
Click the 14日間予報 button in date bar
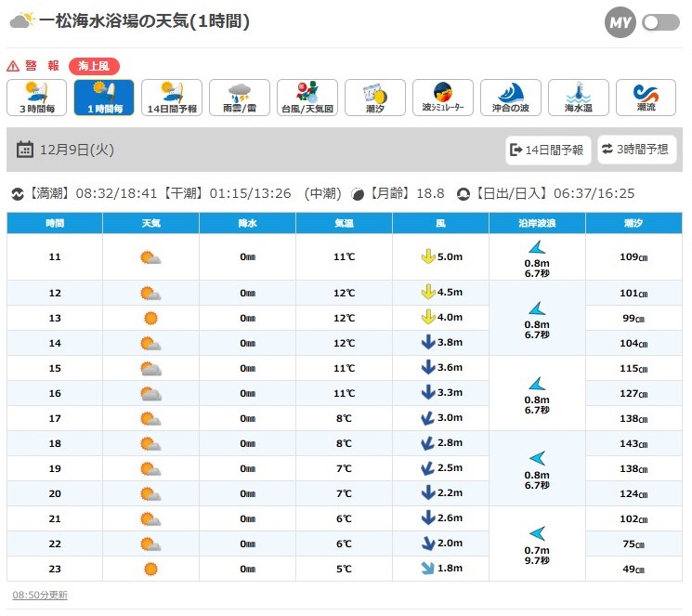548,149
